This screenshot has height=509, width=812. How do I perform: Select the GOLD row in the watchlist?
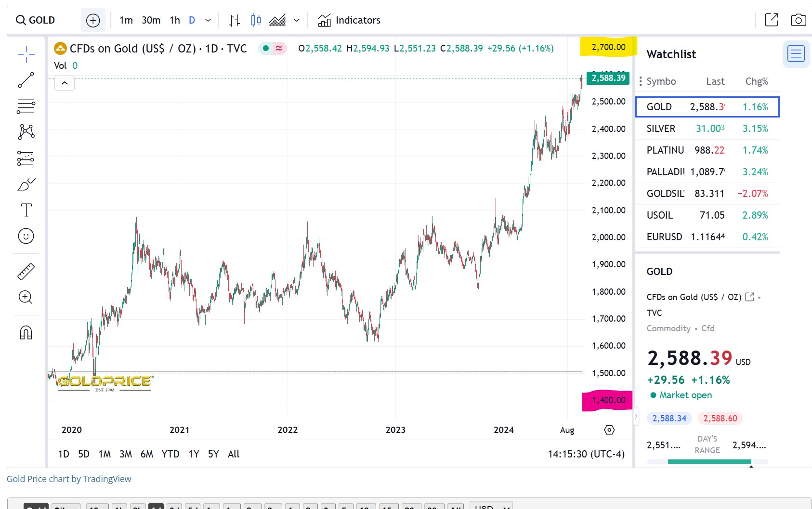tap(707, 107)
